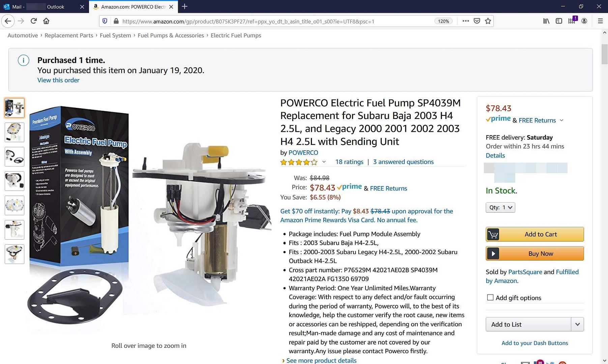Open the hamburger application menu
Image resolution: width=608 pixels, height=364 pixels.
[x=600, y=21]
